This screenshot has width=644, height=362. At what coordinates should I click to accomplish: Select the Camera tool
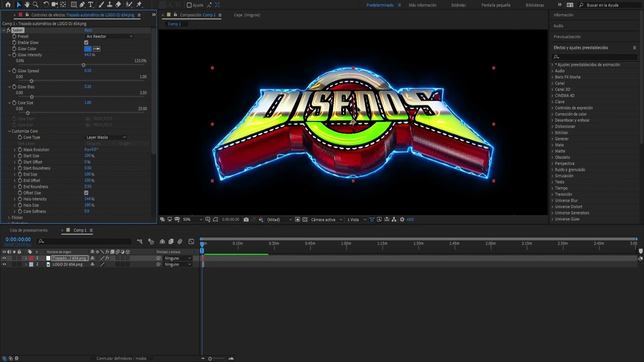coord(54,5)
